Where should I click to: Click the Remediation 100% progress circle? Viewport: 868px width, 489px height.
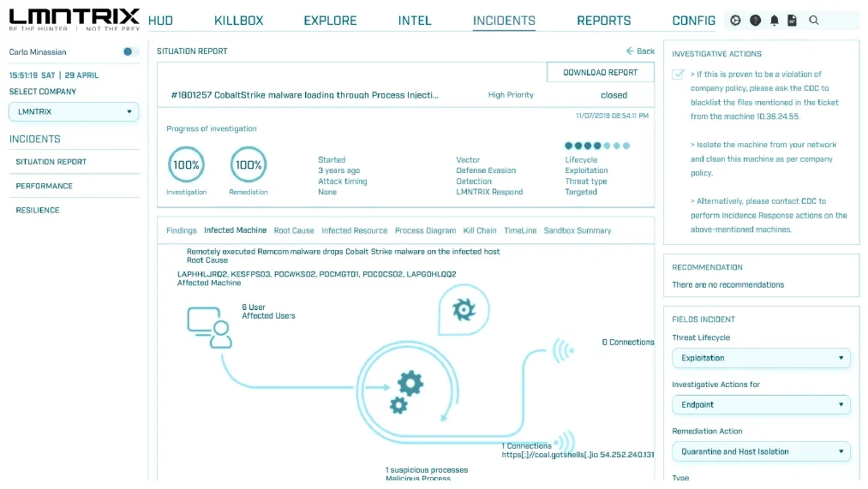248,164
